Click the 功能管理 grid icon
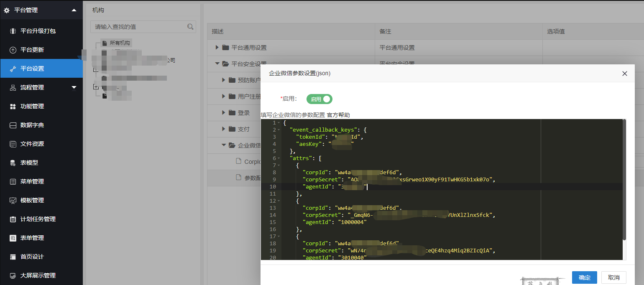This screenshot has width=644, height=285. 13,107
